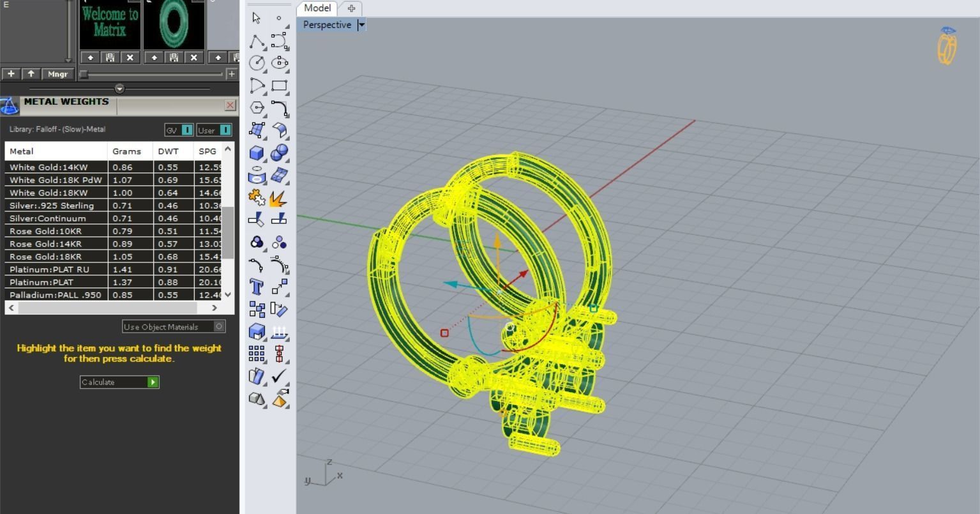The width and height of the screenshot is (980, 514).
Task: Create a solid Box
Action: point(257,153)
